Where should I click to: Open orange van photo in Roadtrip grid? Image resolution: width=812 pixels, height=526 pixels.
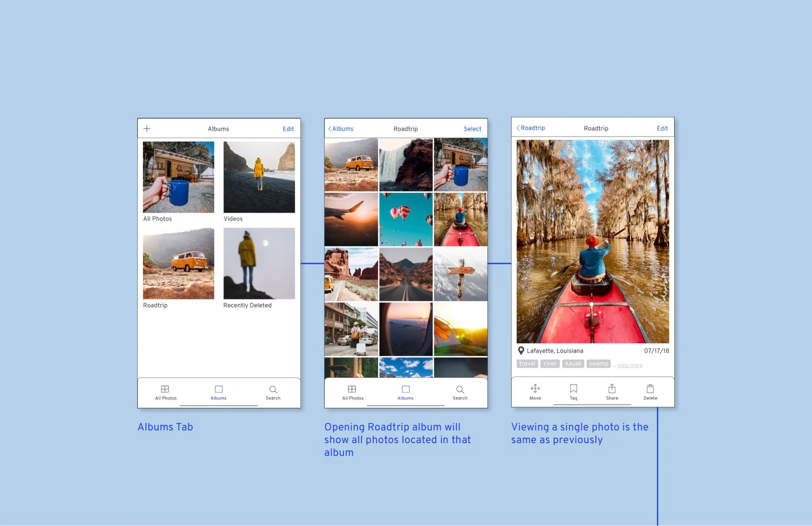[351, 165]
